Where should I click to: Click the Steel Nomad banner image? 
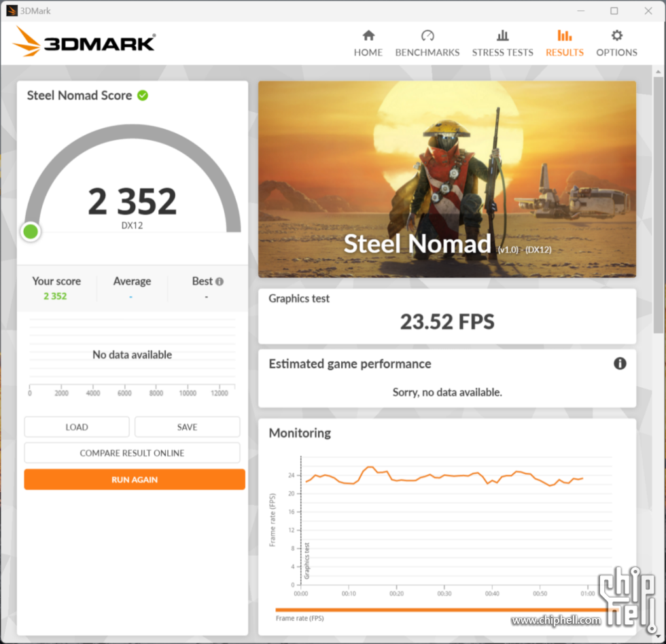447,179
